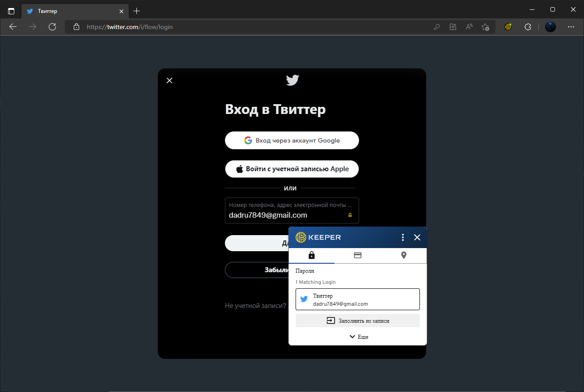Switch to Keeper addresses location tab
584x392 pixels.
point(404,255)
